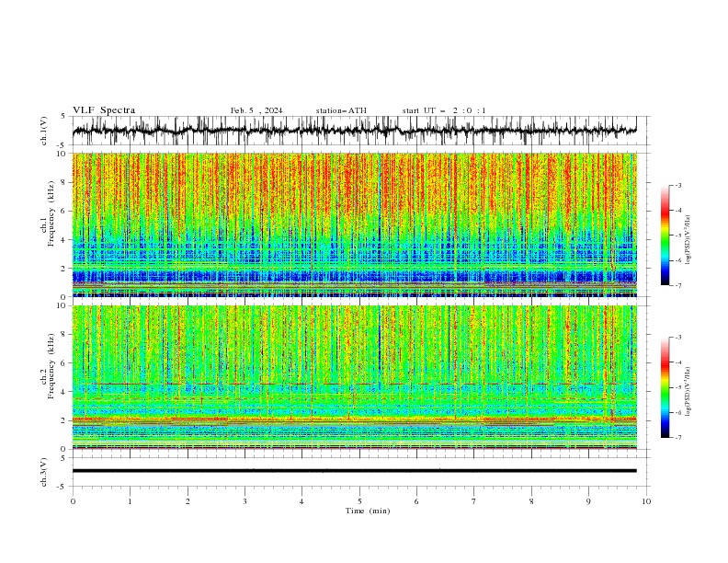Viewport: 728px width, 563px height.
Task: Click time axis tick label '10'
Action: tap(646, 501)
